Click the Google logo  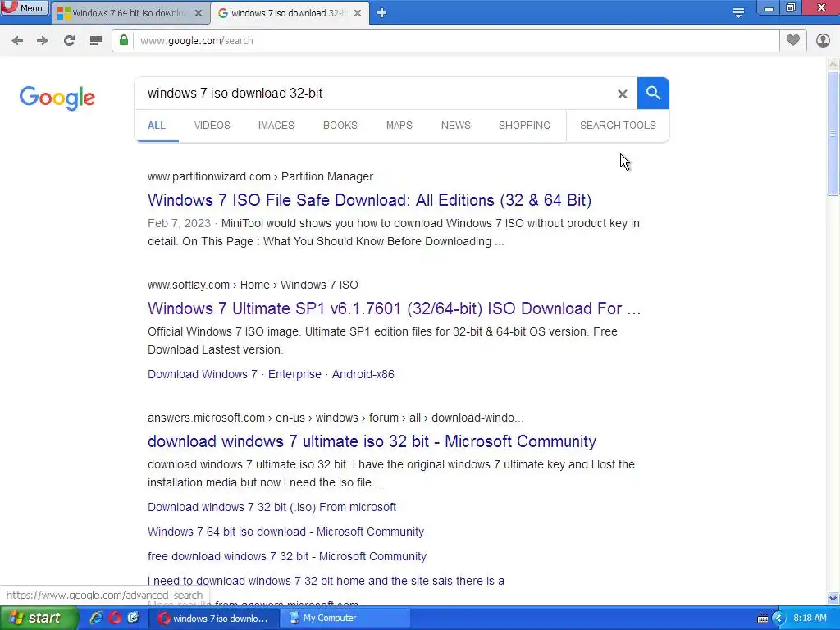(57, 98)
